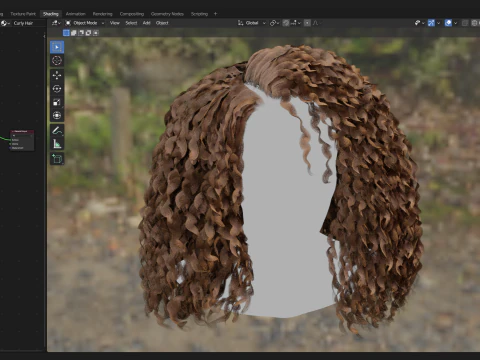Click the Curly Hair material name field
The image size is (480, 360).
click(29, 23)
